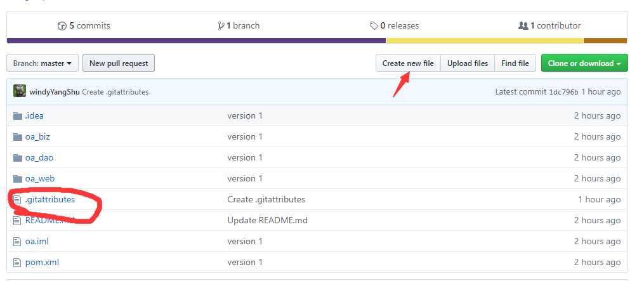Click the Find file button
The height and width of the screenshot is (281, 644).
click(x=515, y=63)
